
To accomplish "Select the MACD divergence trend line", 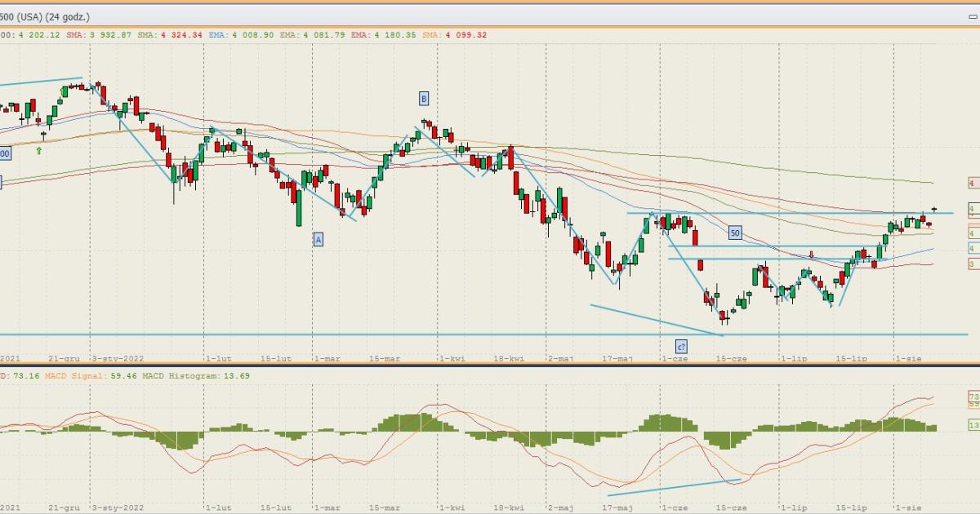I will click(x=674, y=487).
